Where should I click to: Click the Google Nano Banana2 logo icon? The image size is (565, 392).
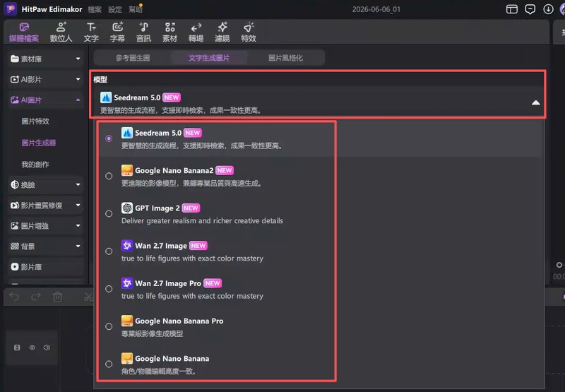(127, 170)
